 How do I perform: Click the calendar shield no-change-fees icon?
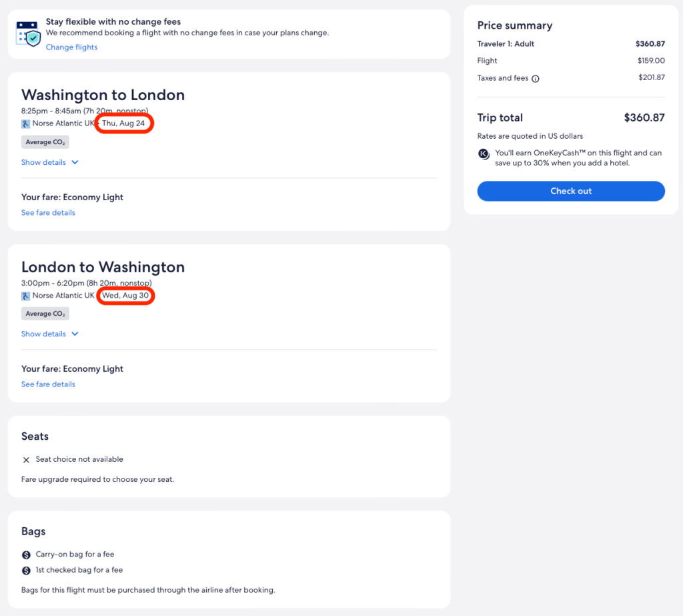point(29,33)
